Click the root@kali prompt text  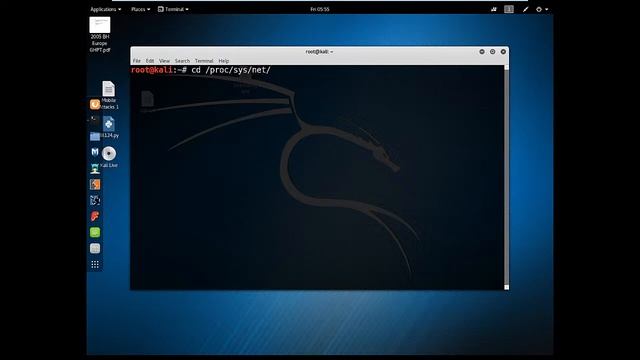(x=152, y=70)
